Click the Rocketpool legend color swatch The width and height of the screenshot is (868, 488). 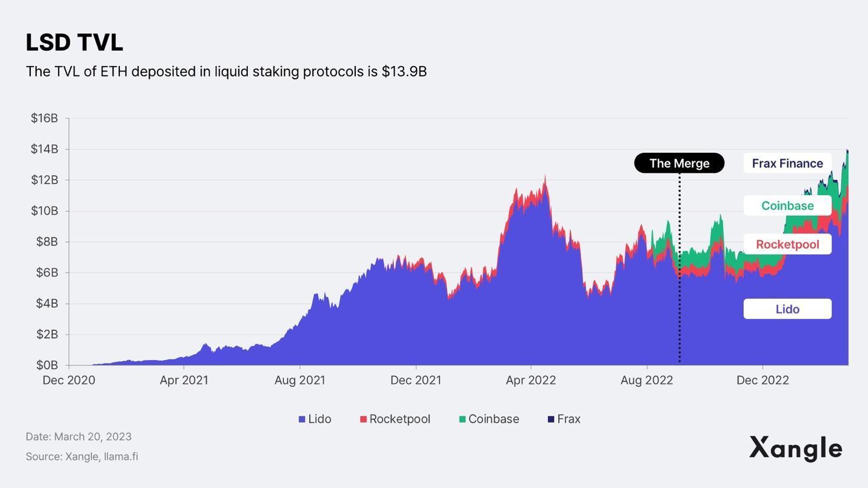[363, 419]
